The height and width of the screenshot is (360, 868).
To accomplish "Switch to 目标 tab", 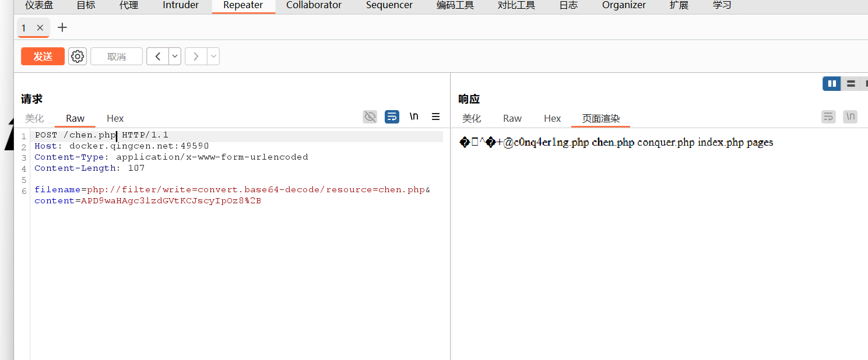I will pos(86,5).
